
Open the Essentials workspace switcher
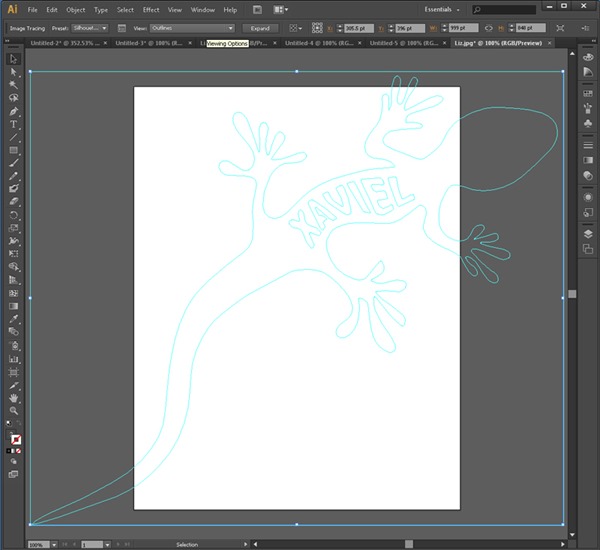pos(442,10)
